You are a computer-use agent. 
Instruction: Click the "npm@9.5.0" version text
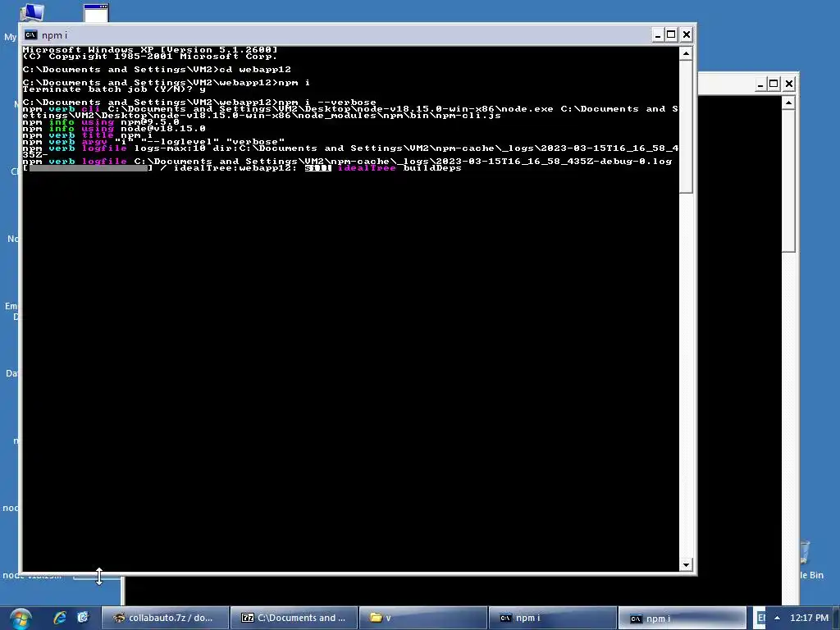click(150, 122)
